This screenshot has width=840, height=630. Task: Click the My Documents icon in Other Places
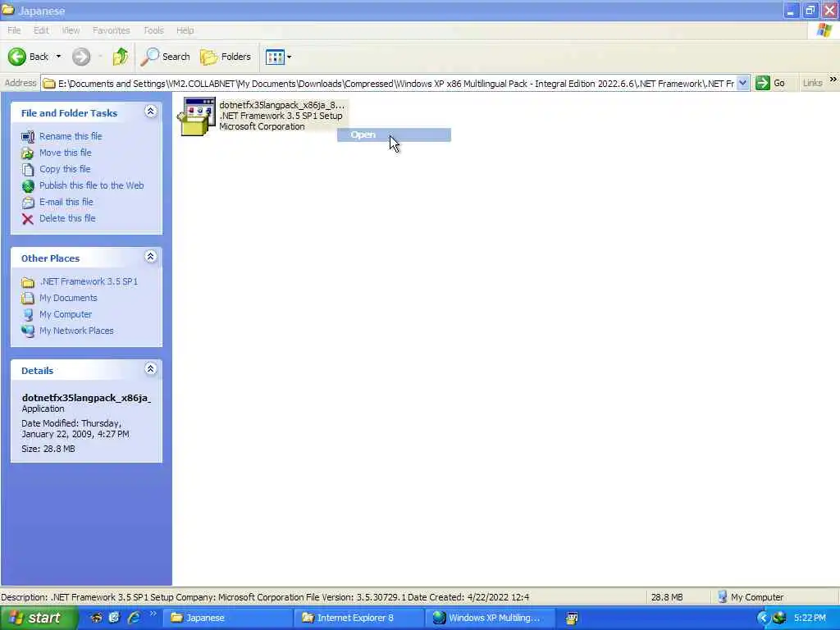28,299
